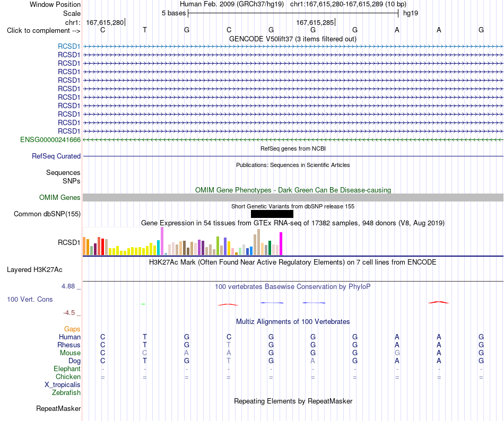Click the orange Gaps label
This screenshot has width=504, height=421.
72,329
